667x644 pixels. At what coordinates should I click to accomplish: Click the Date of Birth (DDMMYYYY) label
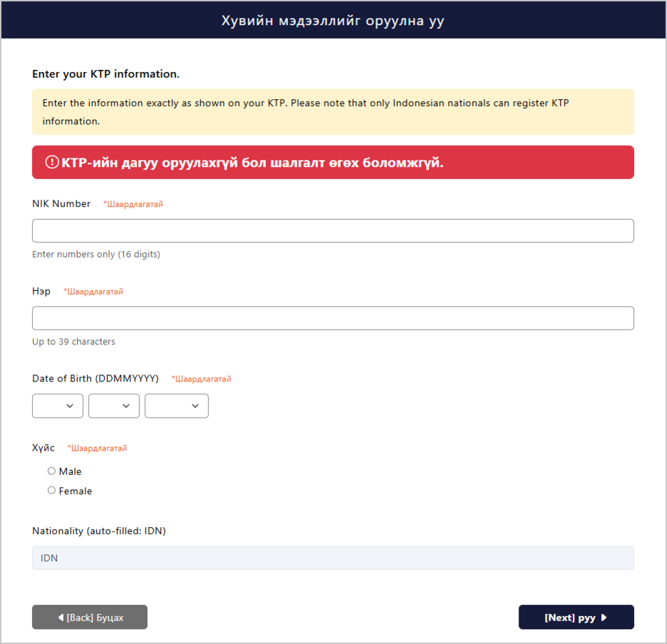click(x=96, y=379)
